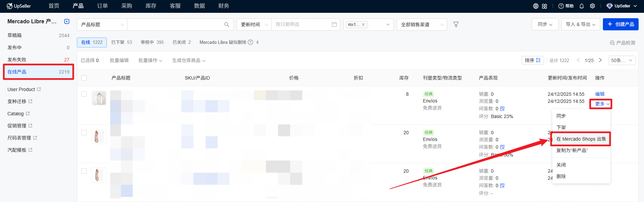This screenshot has width=644, height=202.
Task: Select 在 Mercado Shops 出售 menu option
Action: click(x=581, y=139)
